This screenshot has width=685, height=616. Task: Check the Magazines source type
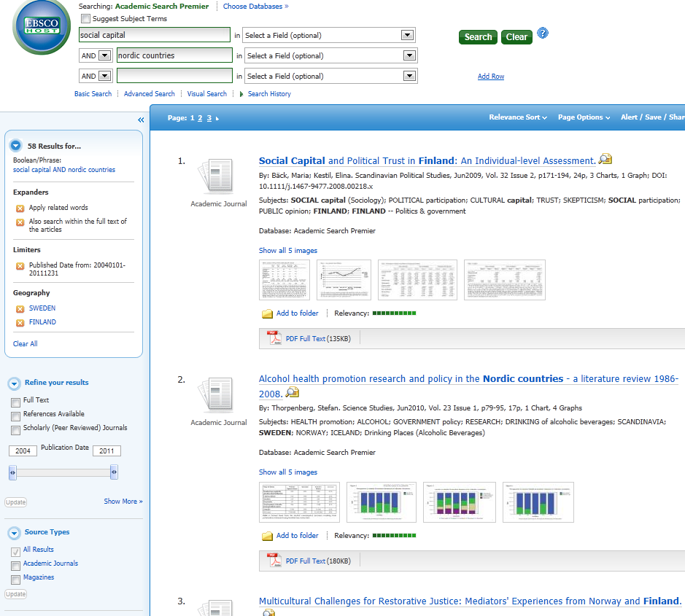pyautogui.click(x=16, y=580)
